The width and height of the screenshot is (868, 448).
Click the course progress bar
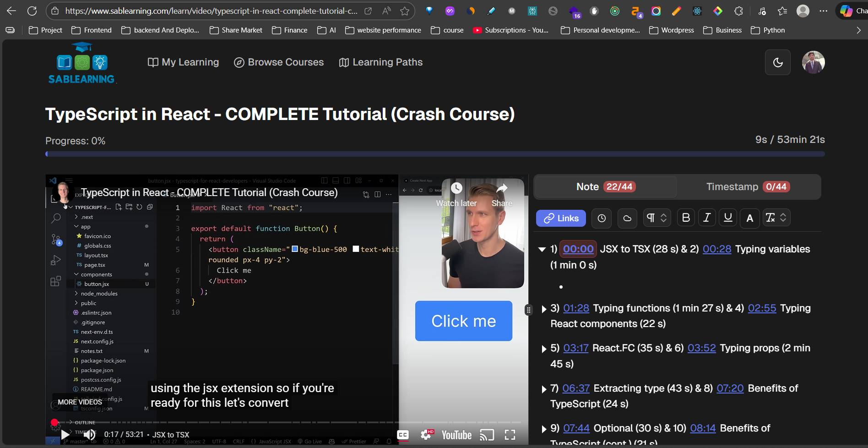click(x=435, y=154)
